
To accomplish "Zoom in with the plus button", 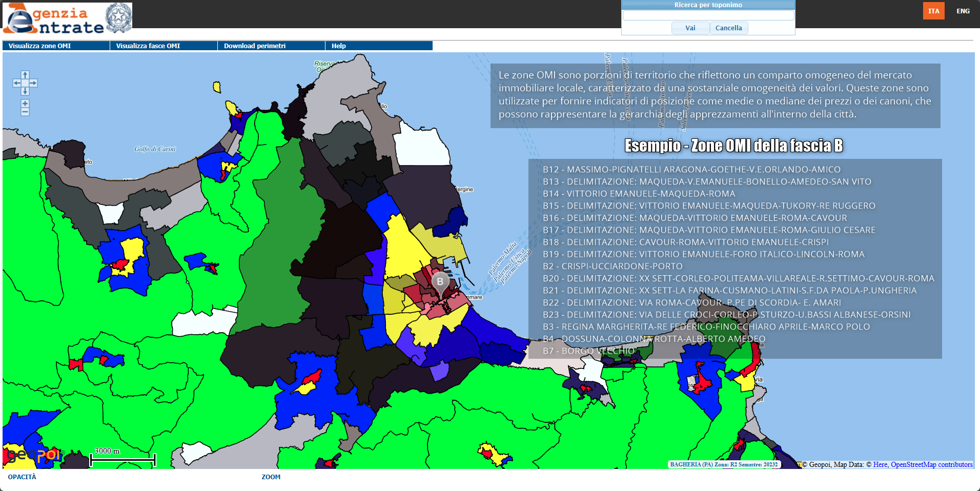I will coord(25,104).
